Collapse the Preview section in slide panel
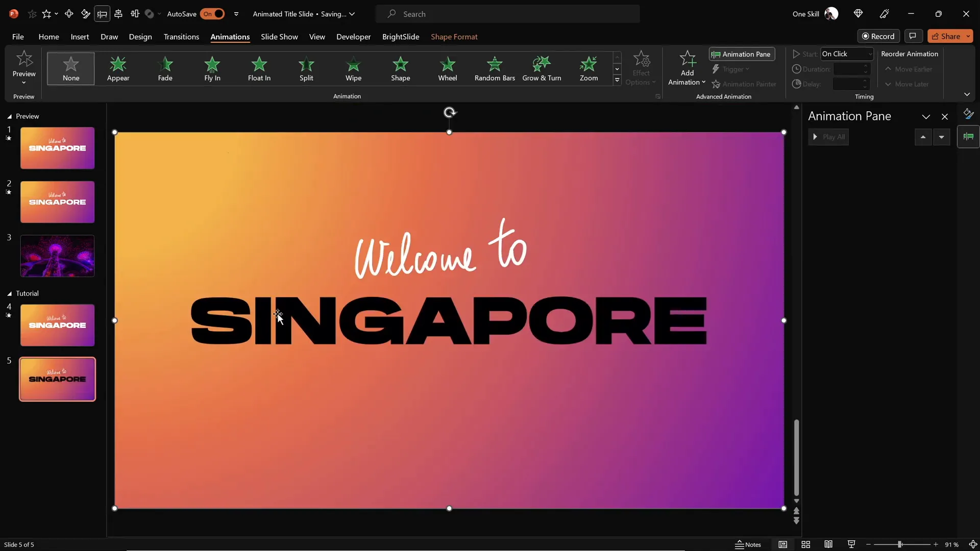Image resolution: width=980 pixels, height=551 pixels. (9, 116)
